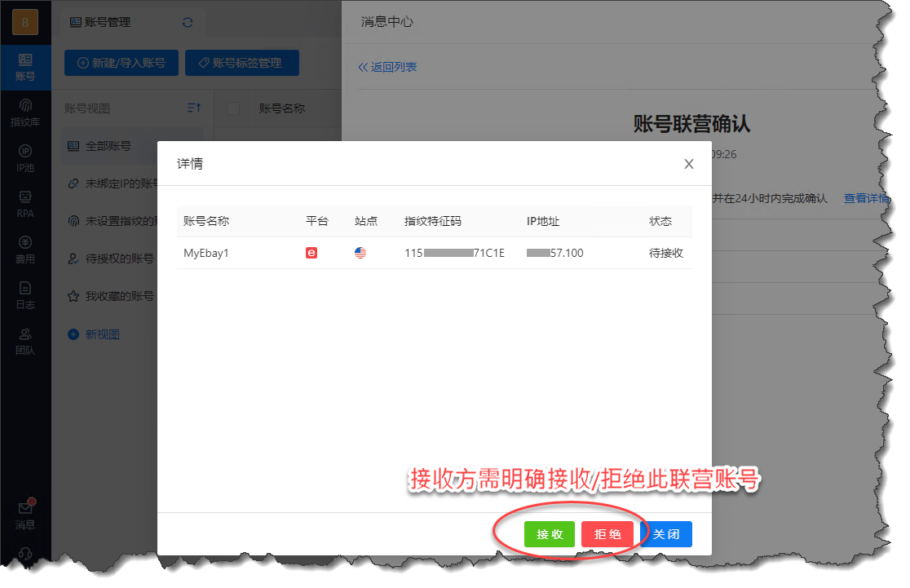Select 全部账号 in the account views
The image size is (910, 588).
coord(108,146)
